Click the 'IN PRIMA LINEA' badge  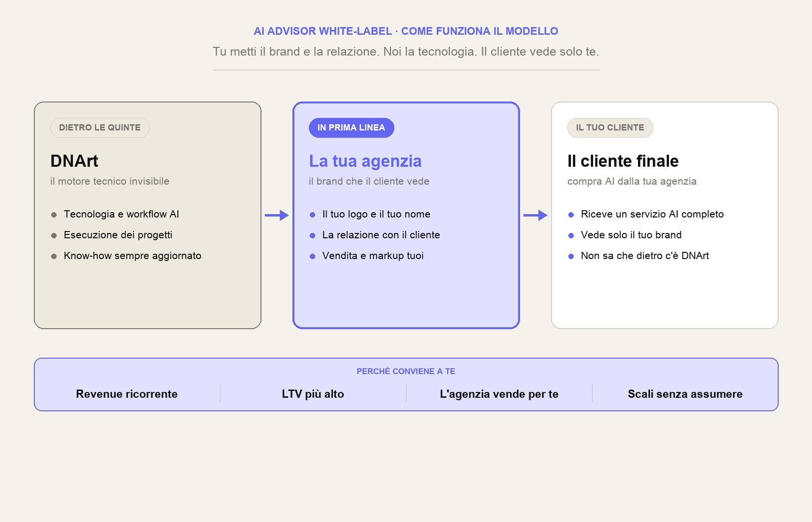pyautogui.click(x=351, y=128)
